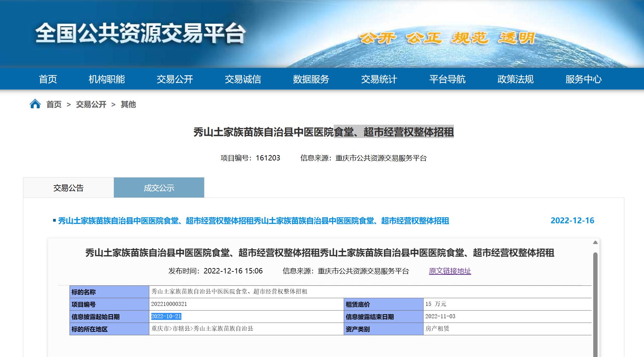Open the 首页 navigation menu item
The width and height of the screenshot is (644, 357).
point(48,79)
